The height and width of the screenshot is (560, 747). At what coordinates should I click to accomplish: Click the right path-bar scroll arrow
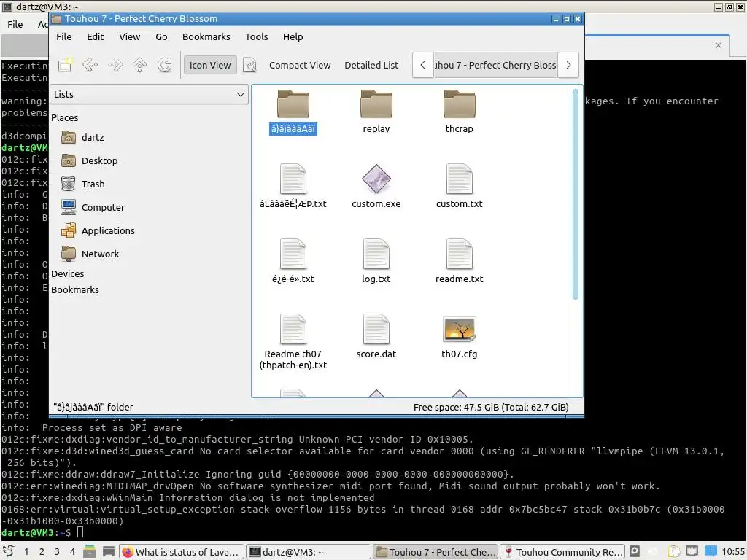point(568,65)
